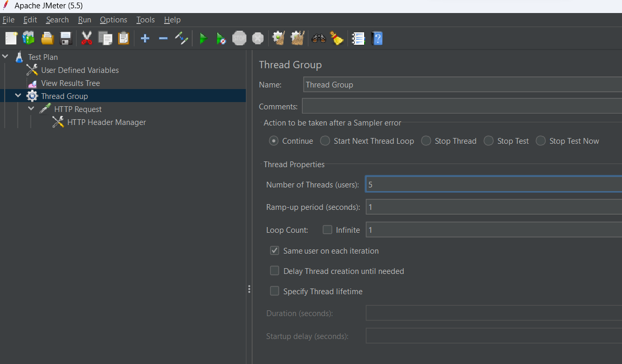Click the Save floppy disk icon
622x364 pixels.
pyautogui.click(x=66, y=39)
